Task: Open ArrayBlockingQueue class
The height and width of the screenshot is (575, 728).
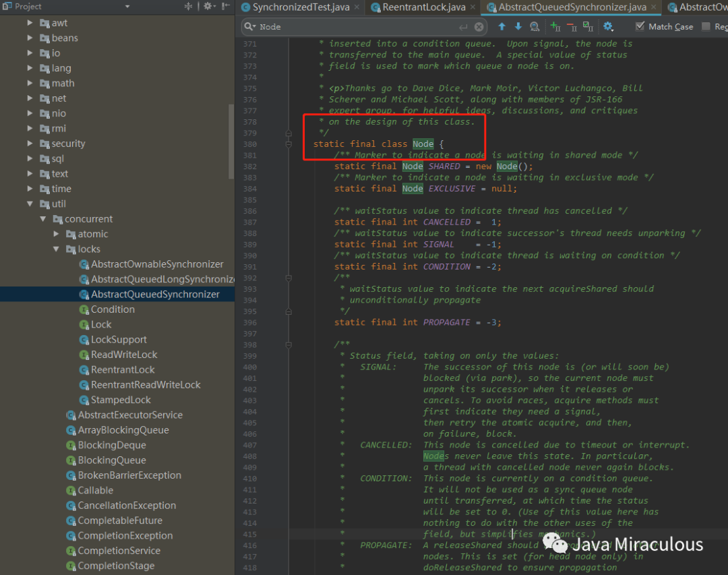Action: point(123,430)
